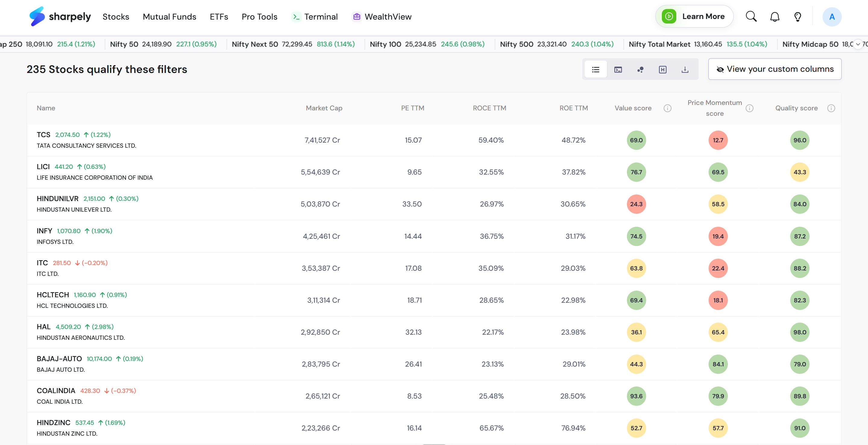
Task: Click Quality score info icon
Action: [x=831, y=108]
